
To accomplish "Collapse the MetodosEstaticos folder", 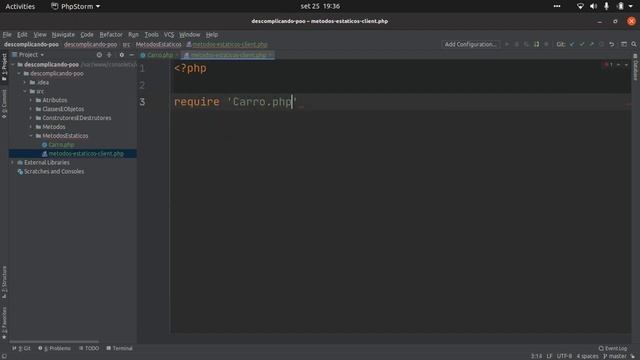I will coord(31,136).
